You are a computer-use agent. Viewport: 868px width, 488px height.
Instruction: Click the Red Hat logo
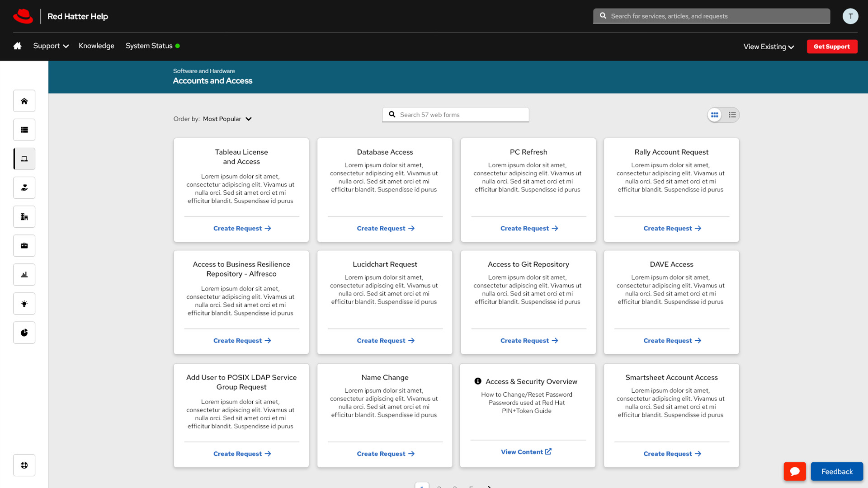(23, 16)
